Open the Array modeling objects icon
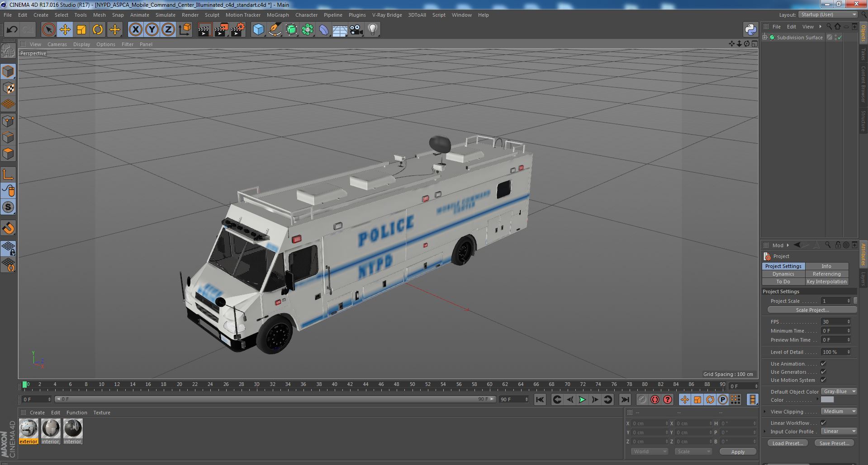This screenshot has height=465, width=868. click(308, 30)
